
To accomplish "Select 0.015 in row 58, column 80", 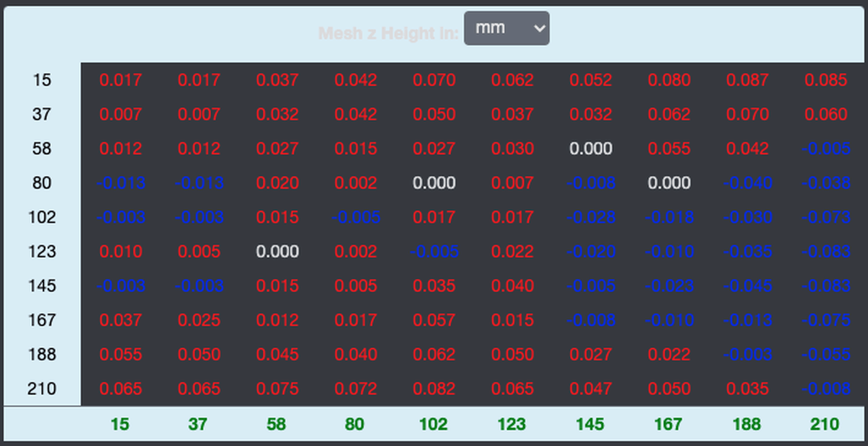I will pyautogui.click(x=356, y=148).
